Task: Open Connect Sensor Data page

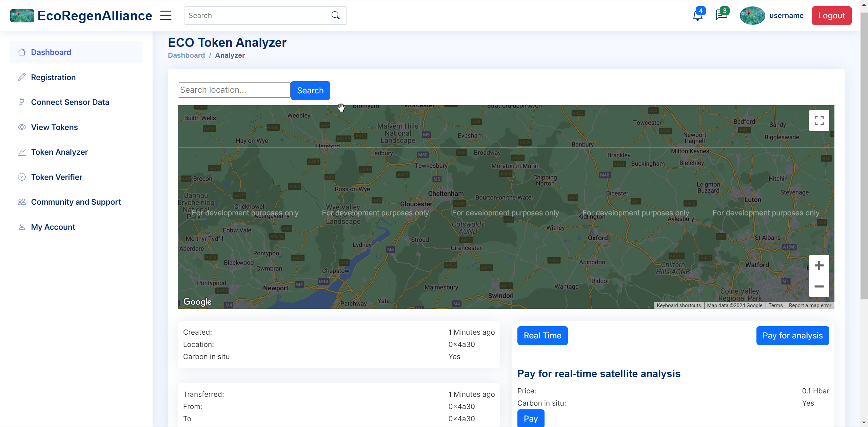Action: click(x=70, y=102)
